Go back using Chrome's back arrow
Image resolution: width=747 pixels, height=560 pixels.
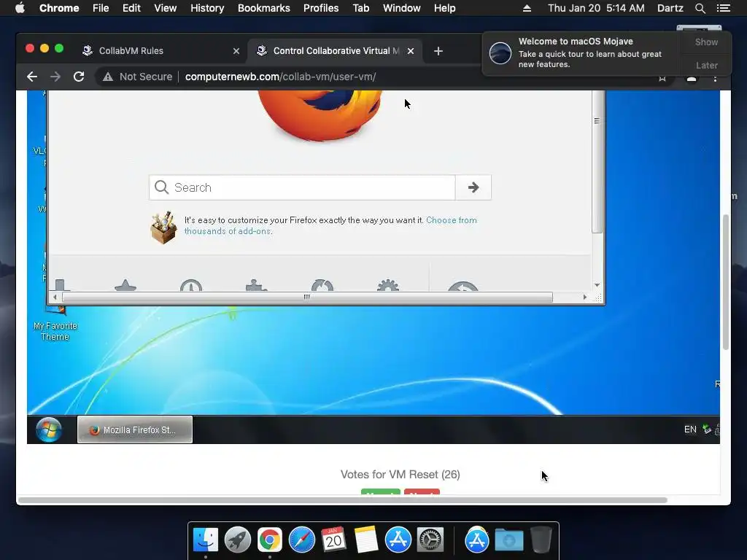[x=32, y=77]
